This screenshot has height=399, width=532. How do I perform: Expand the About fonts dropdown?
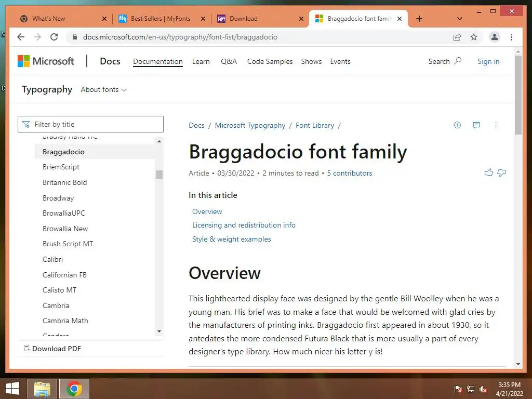103,89
